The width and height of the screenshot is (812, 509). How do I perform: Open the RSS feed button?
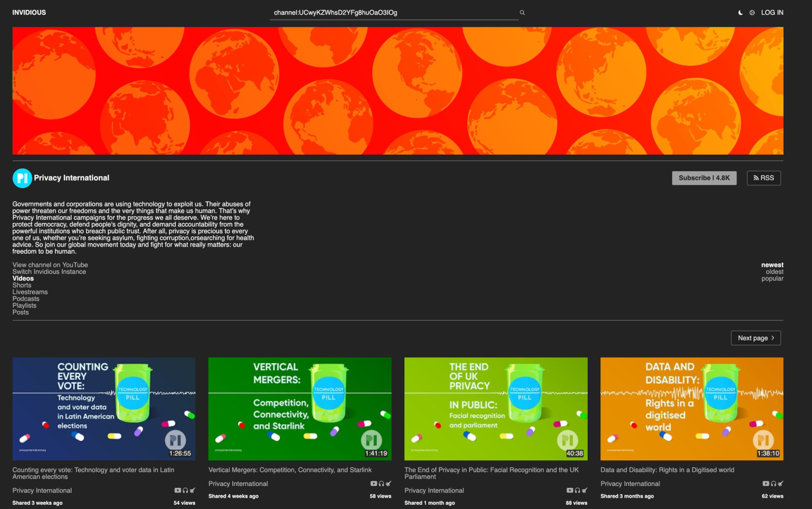(763, 178)
